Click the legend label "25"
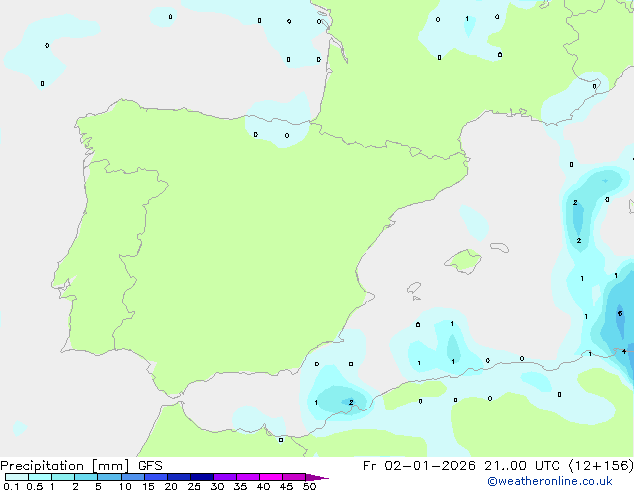The image size is (634, 490). click(194, 486)
